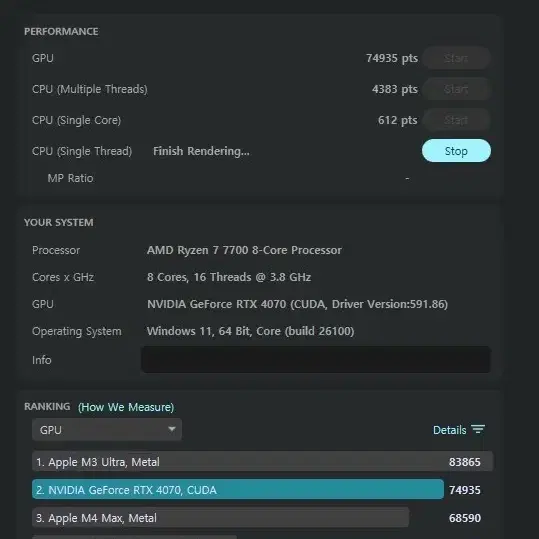This screenshot has width=539, height=539.
Task: Click the GPU score 74935 pts
Action: pyautogui.click(x=392, y=58)
